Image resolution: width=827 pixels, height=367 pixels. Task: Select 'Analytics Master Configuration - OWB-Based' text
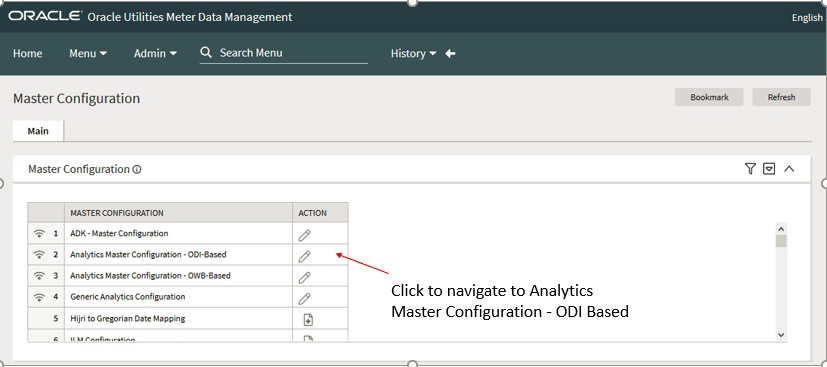tap(150, 275)
